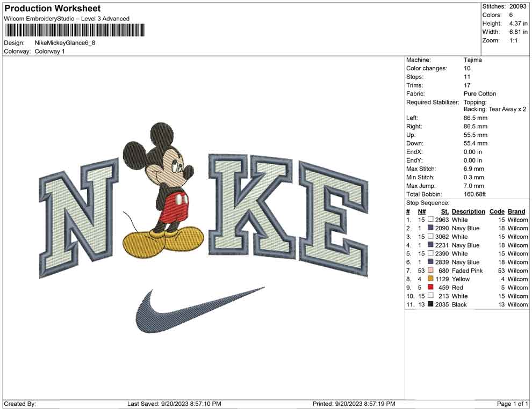Choose the Red color swatch

click(430, 287)
